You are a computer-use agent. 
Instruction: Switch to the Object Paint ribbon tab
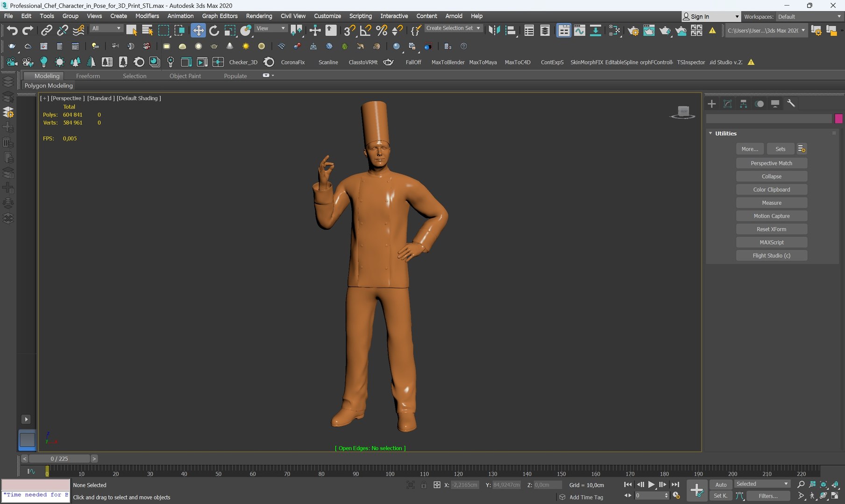coord(185,76)
